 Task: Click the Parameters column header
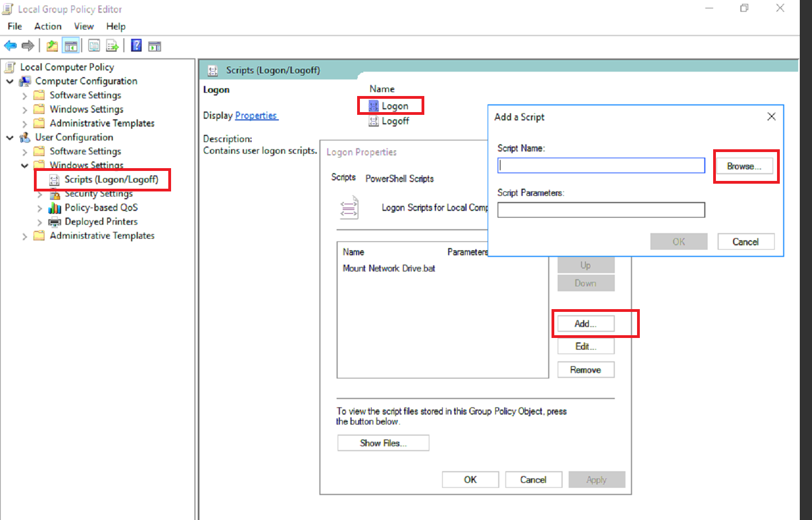(x=468, y=252)
